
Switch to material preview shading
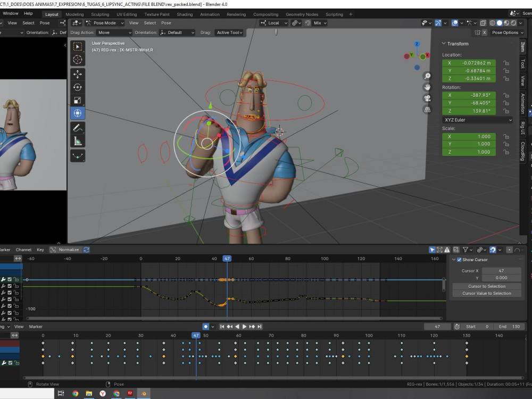pos(506,23)
